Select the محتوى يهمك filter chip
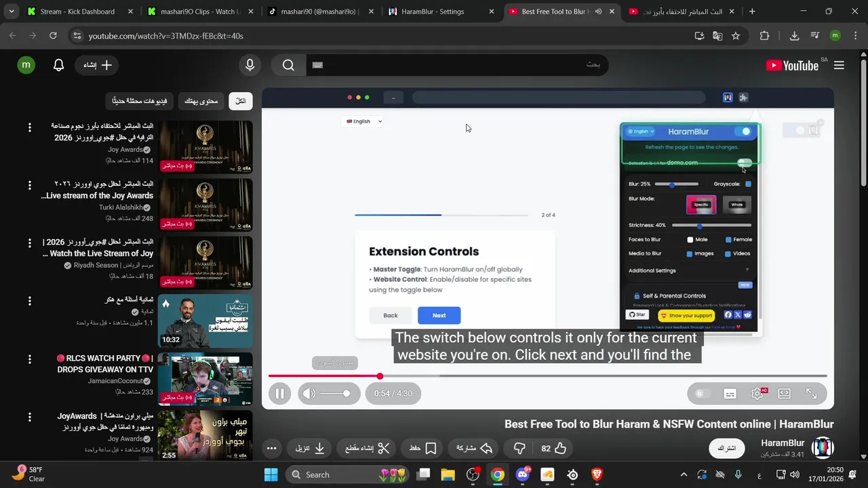Screen dimensions: 868x488 (201, 101)
